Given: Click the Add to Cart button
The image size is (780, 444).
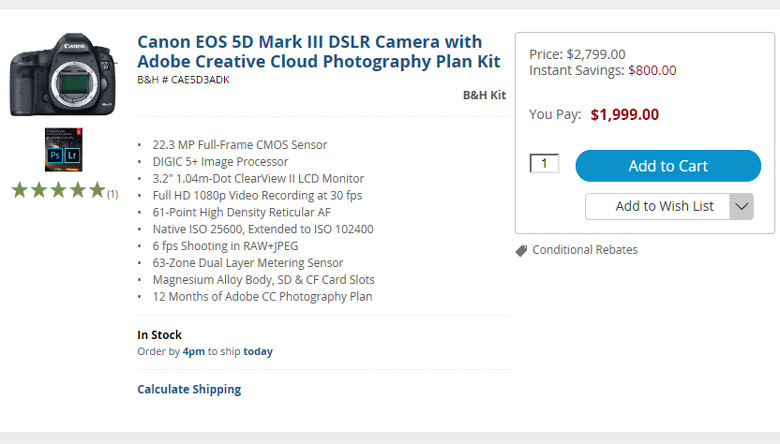Looking at the screenshot, I should (667, 166).
